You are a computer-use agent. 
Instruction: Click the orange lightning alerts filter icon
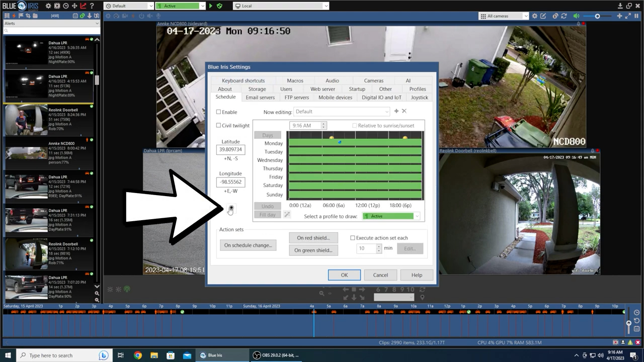[14, 16]
